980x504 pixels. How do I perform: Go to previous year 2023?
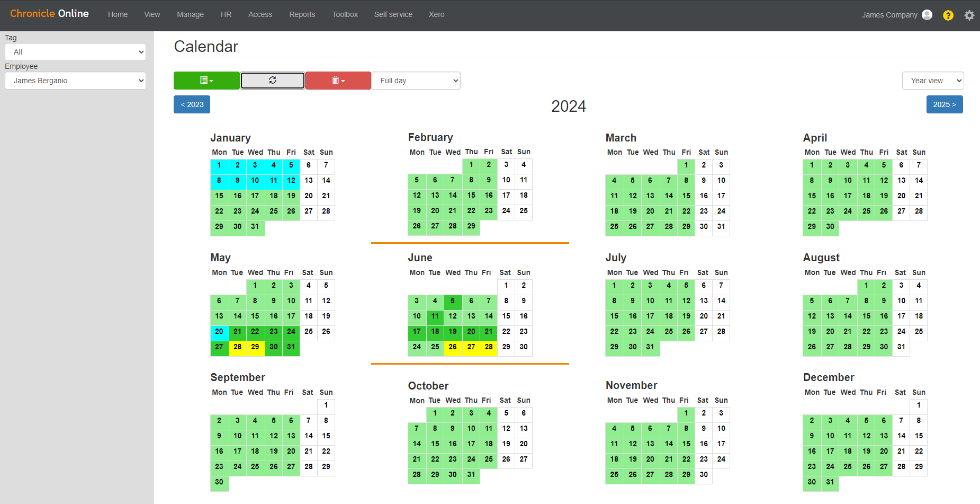(x=192, y=104)
